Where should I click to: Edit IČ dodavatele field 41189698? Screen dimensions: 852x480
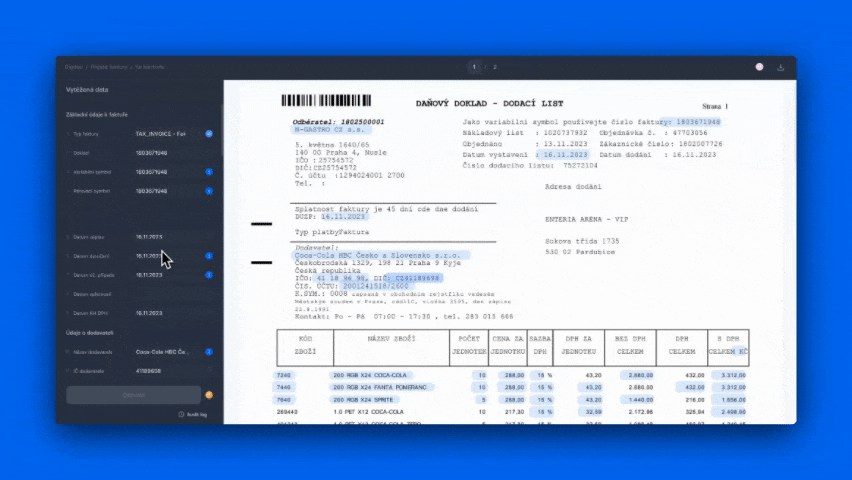[x=167, y=371]
